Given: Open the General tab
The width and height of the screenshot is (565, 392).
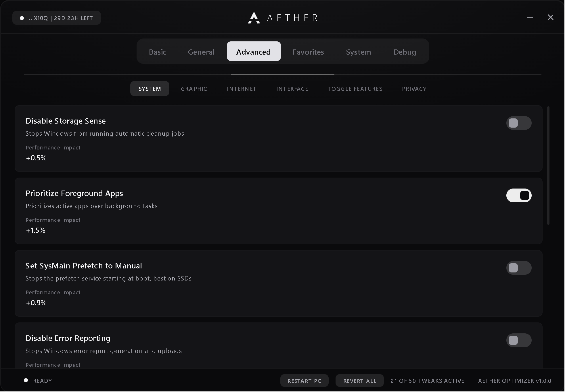Looking at the screenshot, I should point(201,52).
